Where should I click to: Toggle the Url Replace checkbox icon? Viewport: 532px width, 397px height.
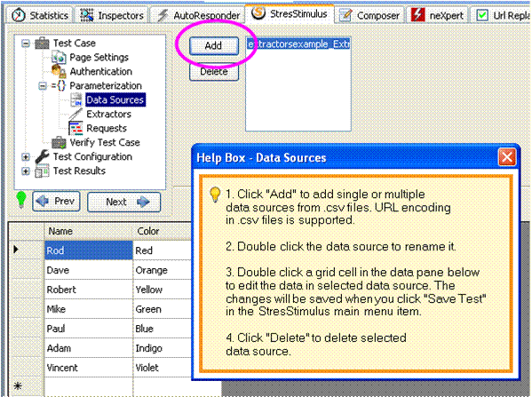[482, 15]
